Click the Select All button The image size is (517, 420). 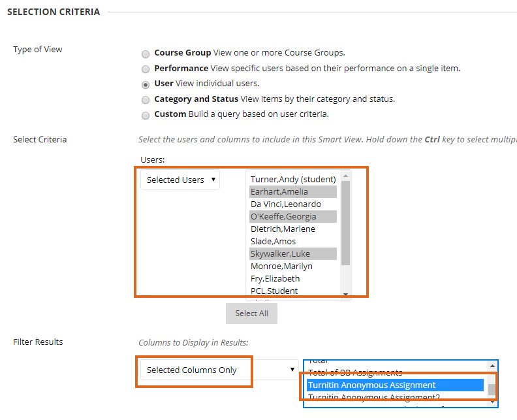251,314
